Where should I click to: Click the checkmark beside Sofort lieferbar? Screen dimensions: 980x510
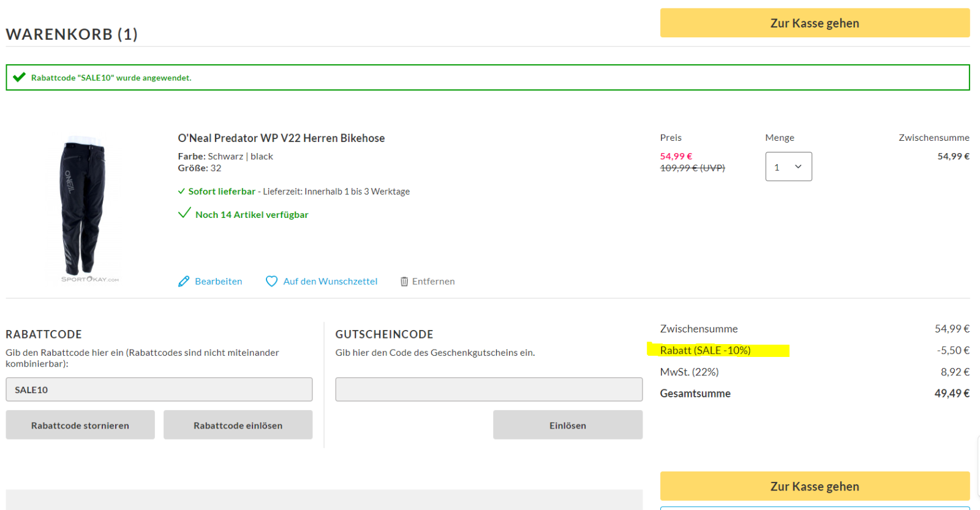tap(181, 192)
